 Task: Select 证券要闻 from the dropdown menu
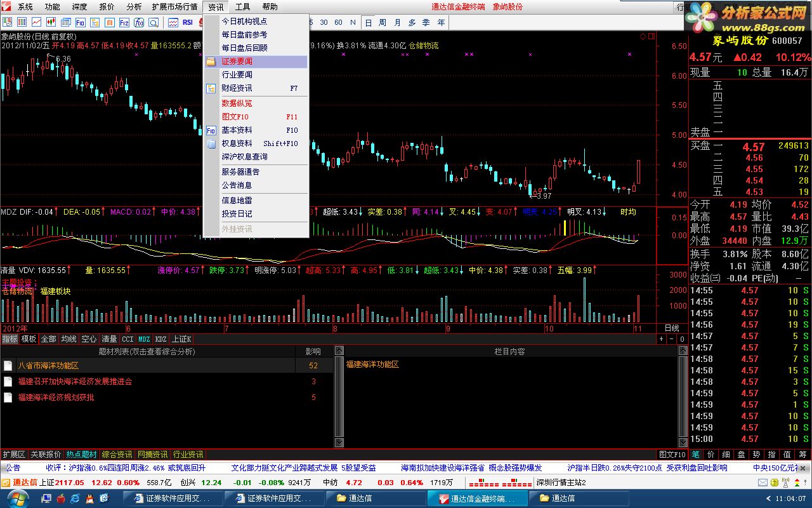coord(256,62)
